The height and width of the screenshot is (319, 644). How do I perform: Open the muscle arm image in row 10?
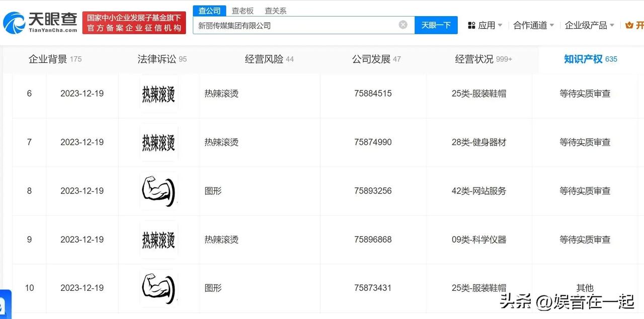[158, 288]
